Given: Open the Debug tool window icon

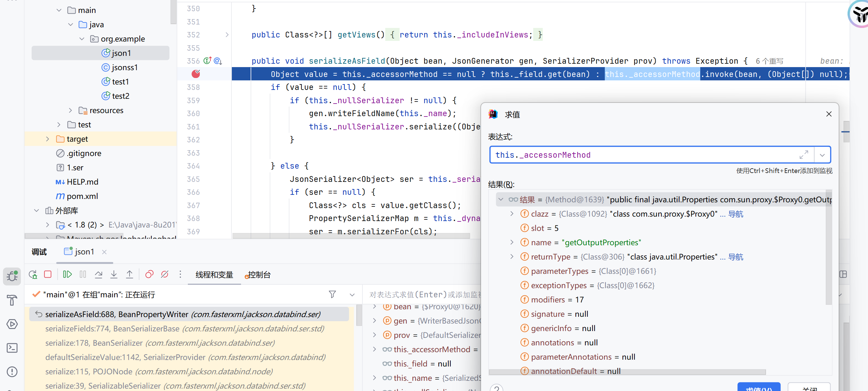Looking at the screenshot, I should (12, 276).
